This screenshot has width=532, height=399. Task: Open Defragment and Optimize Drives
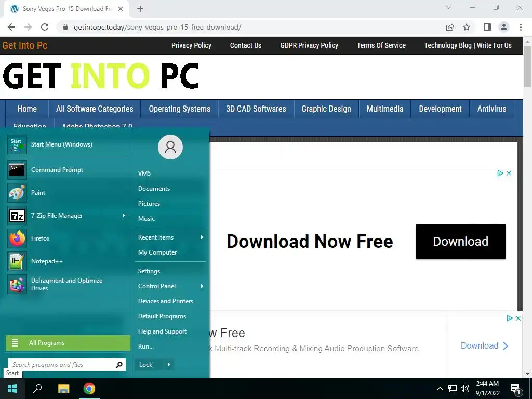click(67, 284)
